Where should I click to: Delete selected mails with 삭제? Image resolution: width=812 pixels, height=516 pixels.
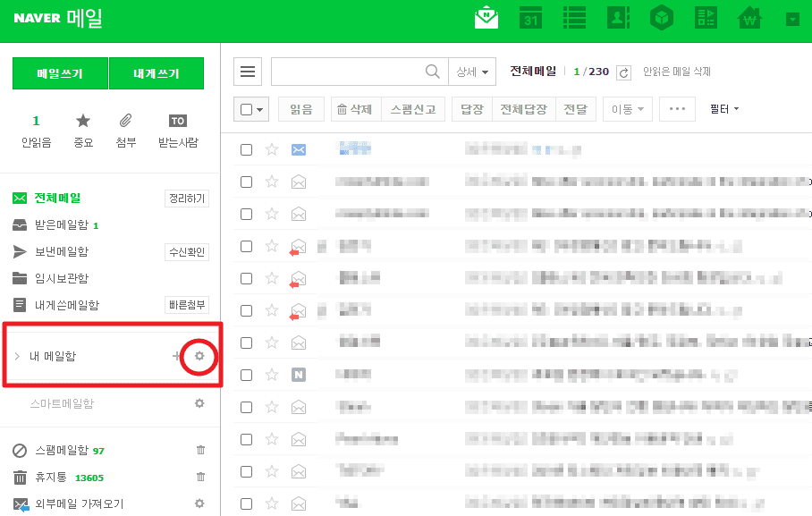coord(356,109)
